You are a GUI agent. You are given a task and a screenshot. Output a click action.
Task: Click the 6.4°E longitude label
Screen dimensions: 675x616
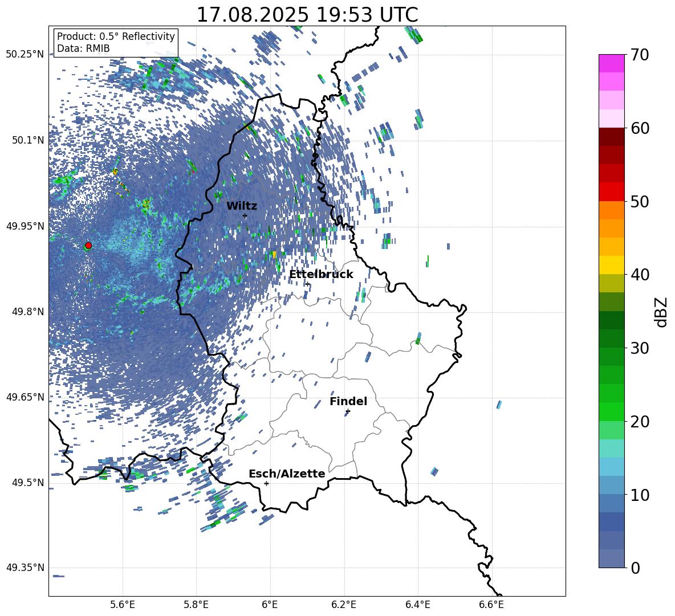[417, 605]
